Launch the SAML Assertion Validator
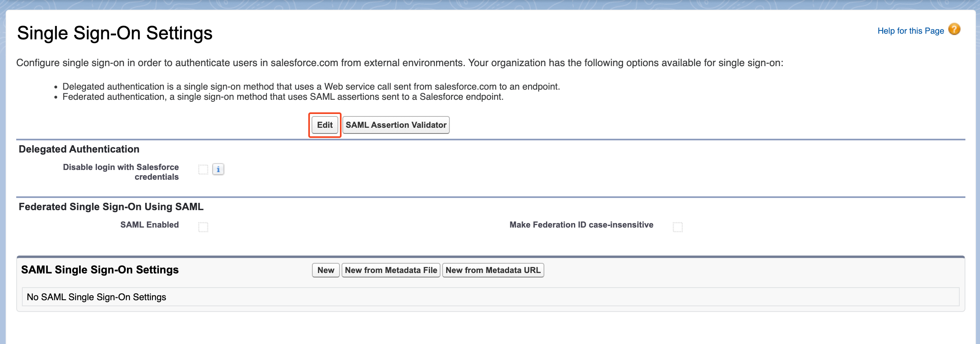This screenshot has width=980, height=344. tap(396, 125)
